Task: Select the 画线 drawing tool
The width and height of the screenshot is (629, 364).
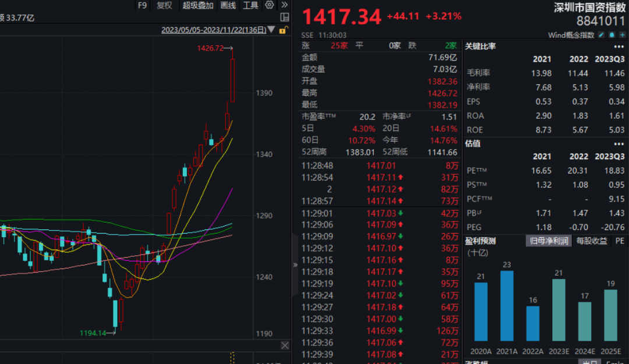Action: point(228,5)
